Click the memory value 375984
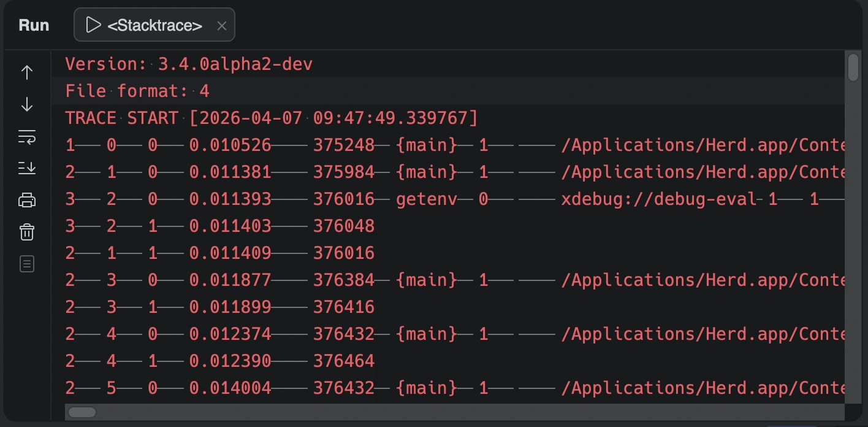 [344, 172]
